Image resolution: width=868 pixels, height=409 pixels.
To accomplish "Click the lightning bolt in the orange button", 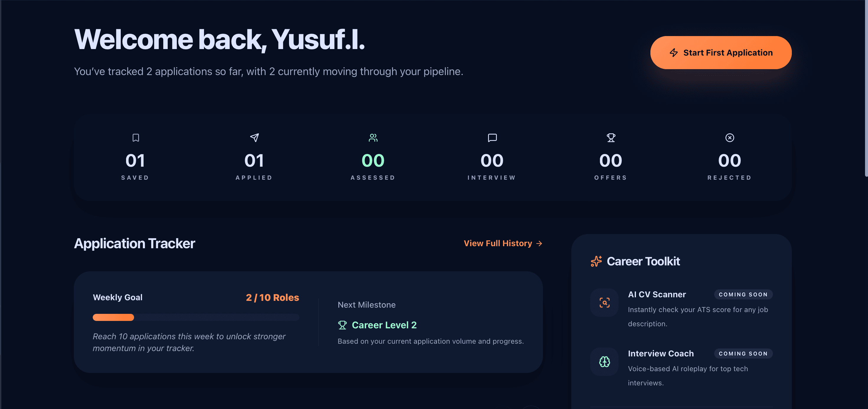I will click(674, 53).
